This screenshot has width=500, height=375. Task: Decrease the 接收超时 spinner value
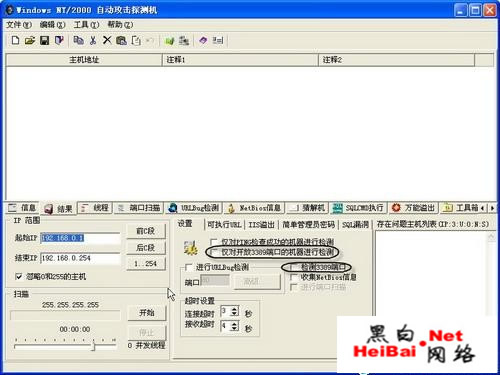pyautogui.click(x=235, y=329)
